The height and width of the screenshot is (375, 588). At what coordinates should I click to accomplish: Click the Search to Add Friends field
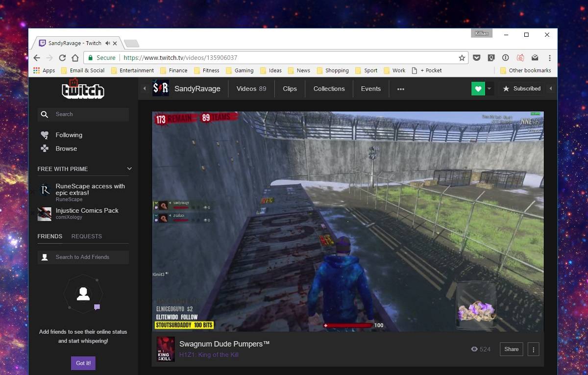coord(83,257)
